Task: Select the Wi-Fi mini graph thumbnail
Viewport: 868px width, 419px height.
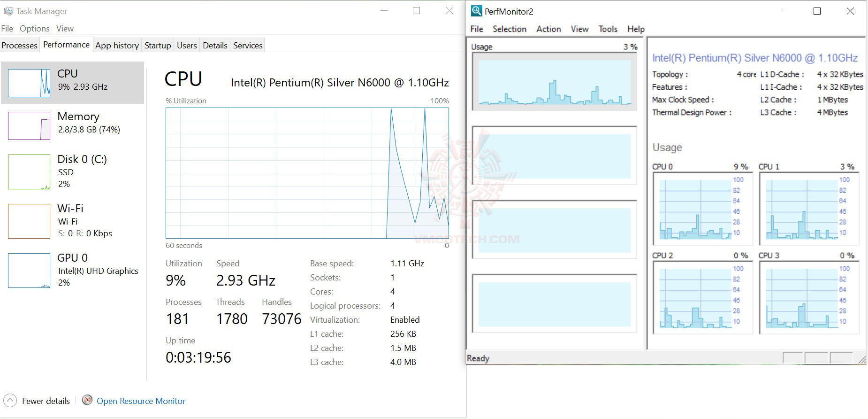Action: click(29, 221)
